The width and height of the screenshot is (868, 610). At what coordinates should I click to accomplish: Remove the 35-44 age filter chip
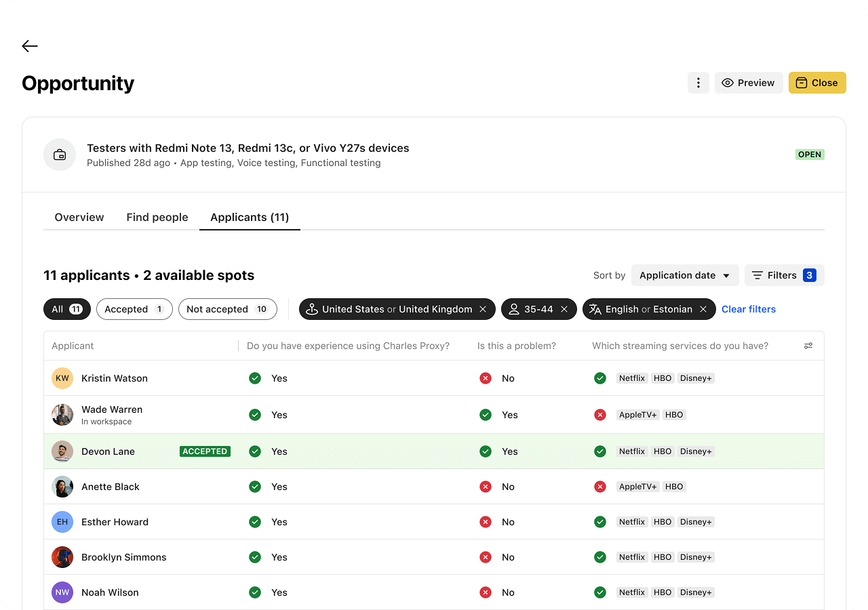564,309
